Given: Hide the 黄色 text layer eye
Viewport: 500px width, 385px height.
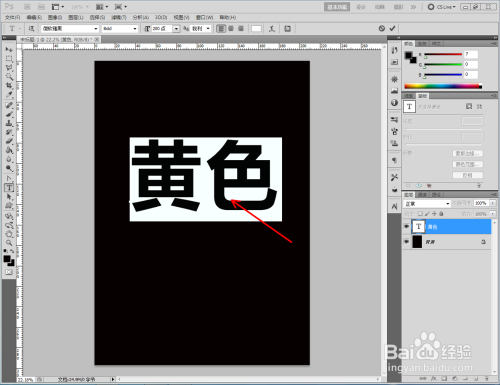Looking at the screenshot, I should pyautogui.click(x=406, y=226).
